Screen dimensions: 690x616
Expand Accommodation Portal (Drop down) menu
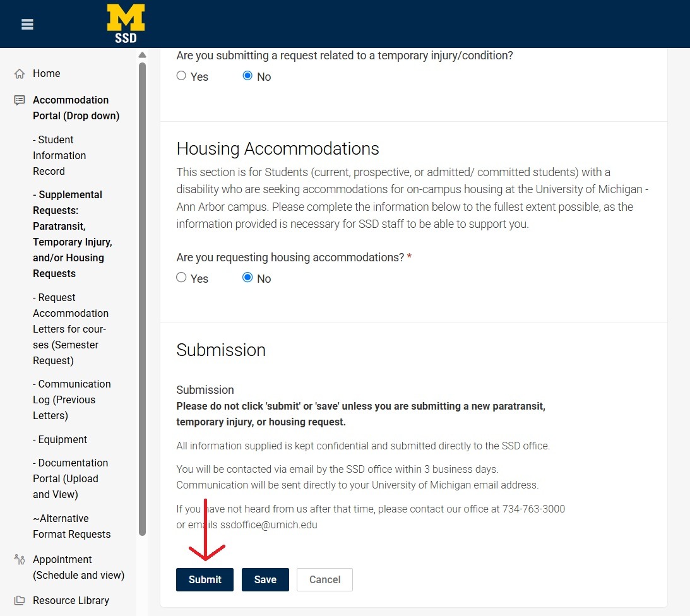pyautogui.click(x=76, y=108)
